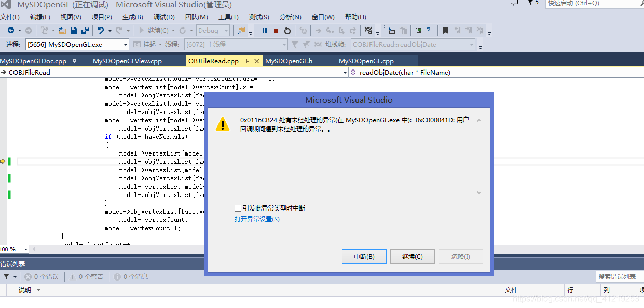The width and height of the screenshot is (644, 308).
Task: Click the exception message scrollbar down arrow
Action: click(x=479, y=193)
